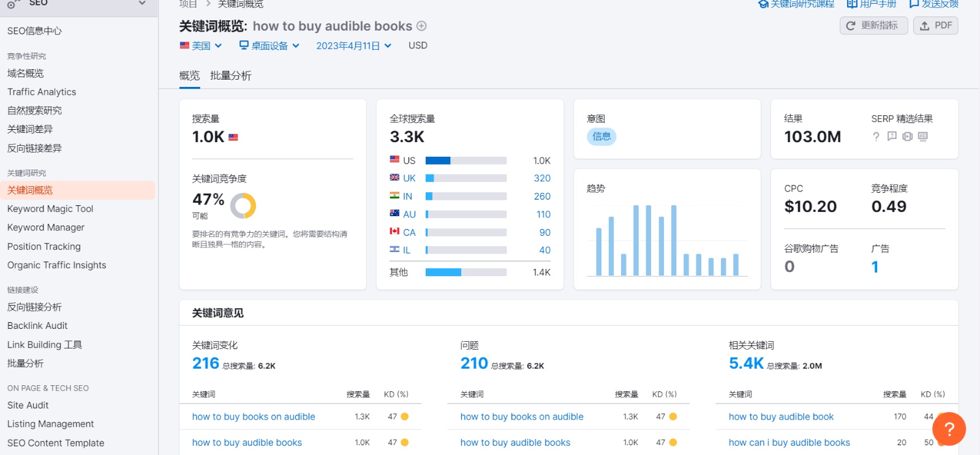Open SEO信息中心 in sidebar
The height and width of the screenshot is (455, 980).
[34, 31]
